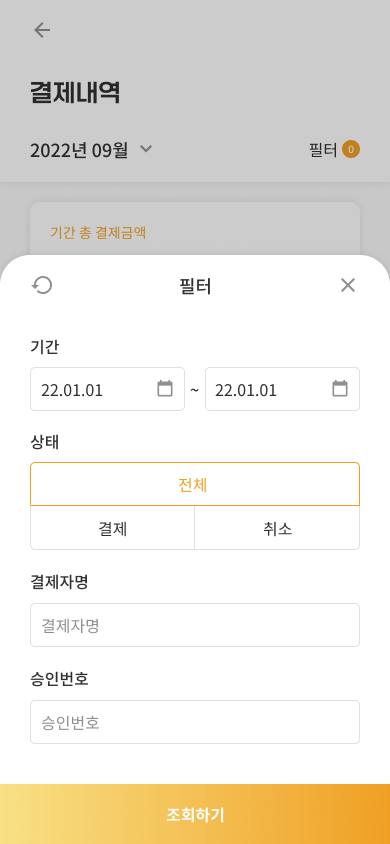Viewport: 390px width, 844px height.
Task: Focus the 승인번호 input field
Action: pyautogui.click(x=195, y=722)
